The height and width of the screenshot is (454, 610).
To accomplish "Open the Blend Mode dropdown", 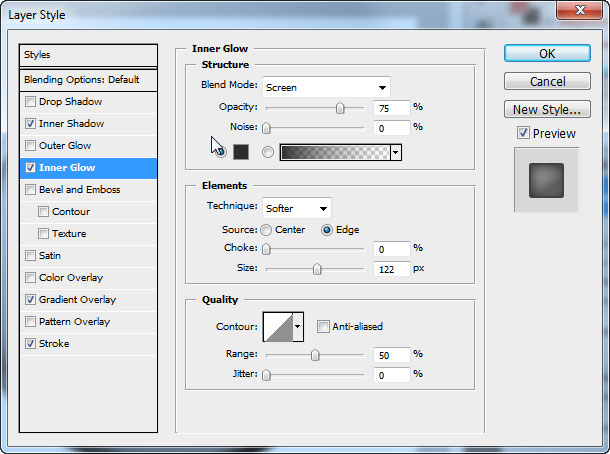I will [x=326, y=87].
